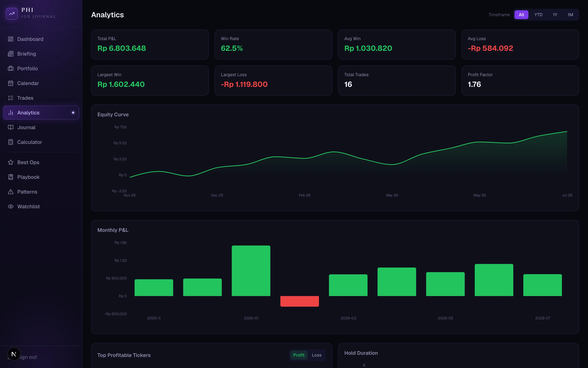Click the PHI logo chart icon
This screenshot has width=588, height=368.
(12, 14)
